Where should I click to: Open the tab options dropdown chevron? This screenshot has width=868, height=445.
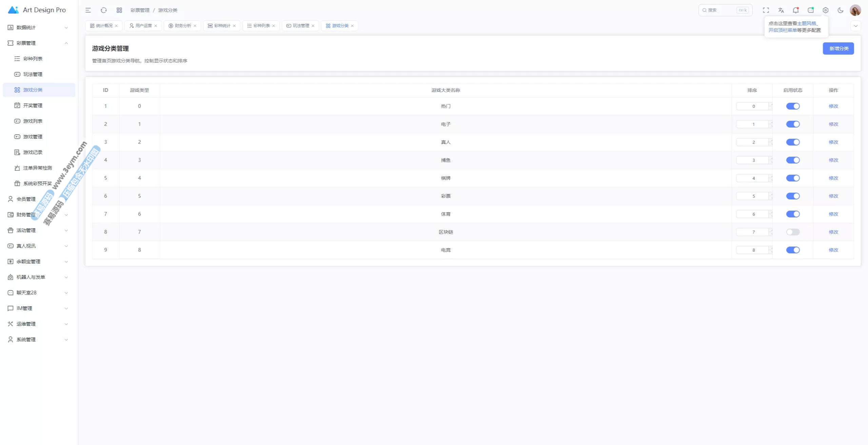tap(855, 26)
